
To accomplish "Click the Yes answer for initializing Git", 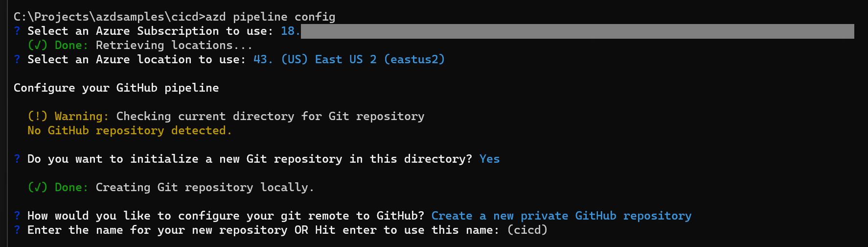I will (490, 159).
